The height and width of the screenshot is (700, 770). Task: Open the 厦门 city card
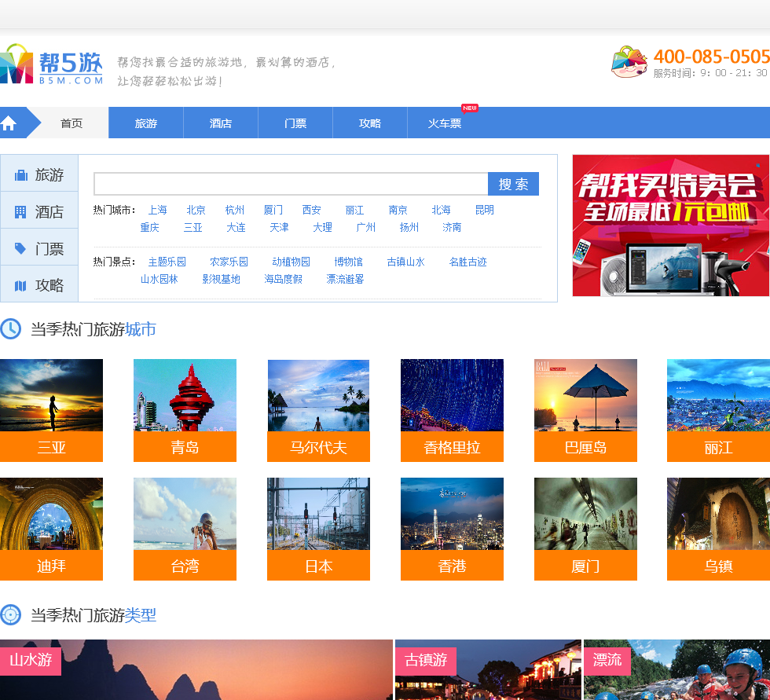586,530
